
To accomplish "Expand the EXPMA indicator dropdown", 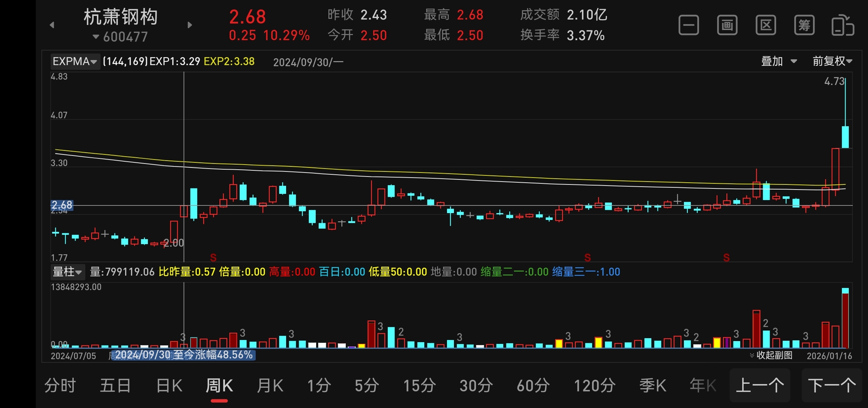I will 75,61.
